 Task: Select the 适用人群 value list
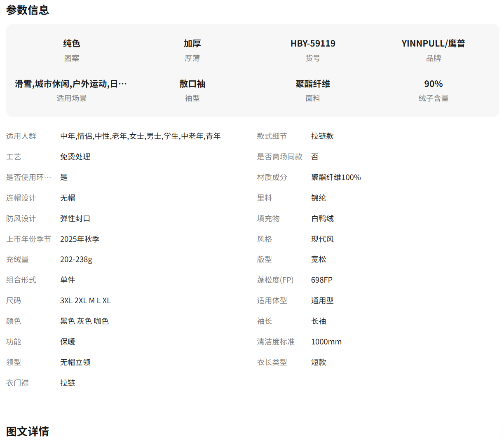click(x=140, y=136)
